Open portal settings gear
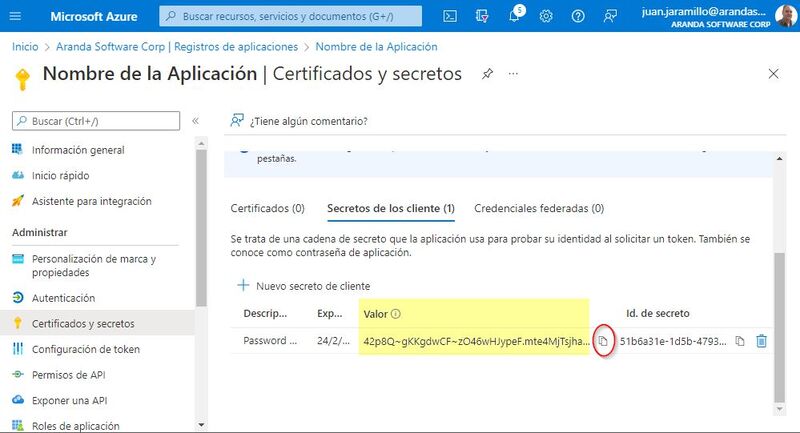800x433 pixels. pos(546,16)
